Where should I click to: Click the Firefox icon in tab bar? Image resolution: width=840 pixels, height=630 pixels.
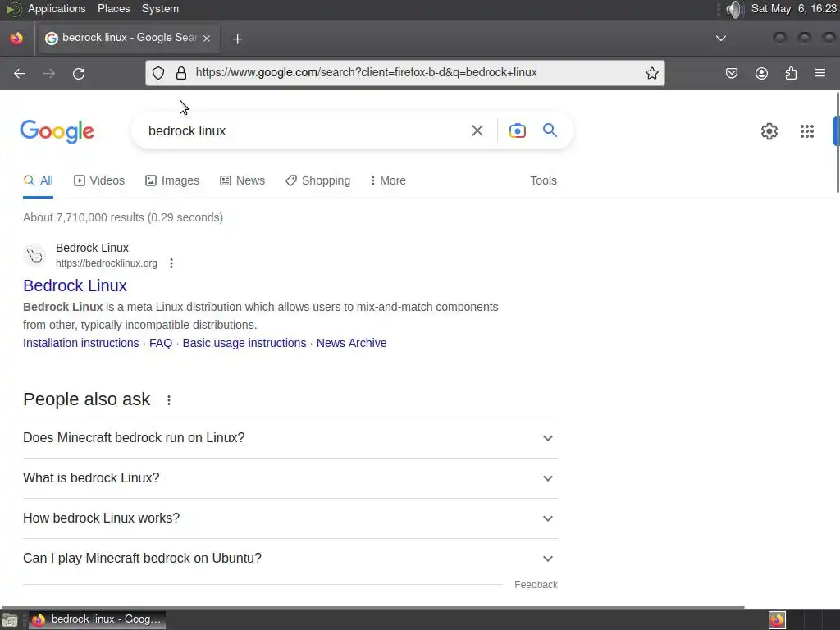pos(16,39)
